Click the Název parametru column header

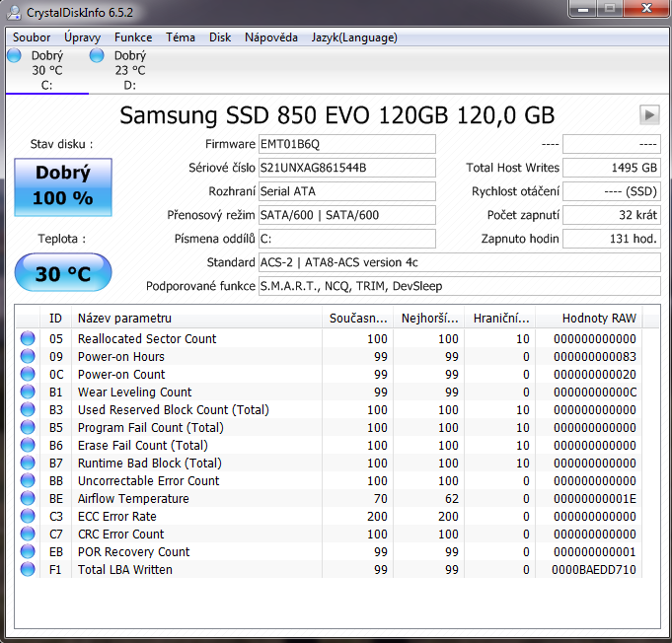click(196, 319)
